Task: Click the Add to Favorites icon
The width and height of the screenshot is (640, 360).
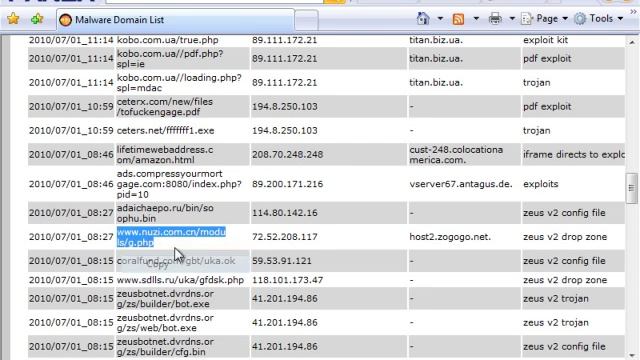Action: (37, 19)
